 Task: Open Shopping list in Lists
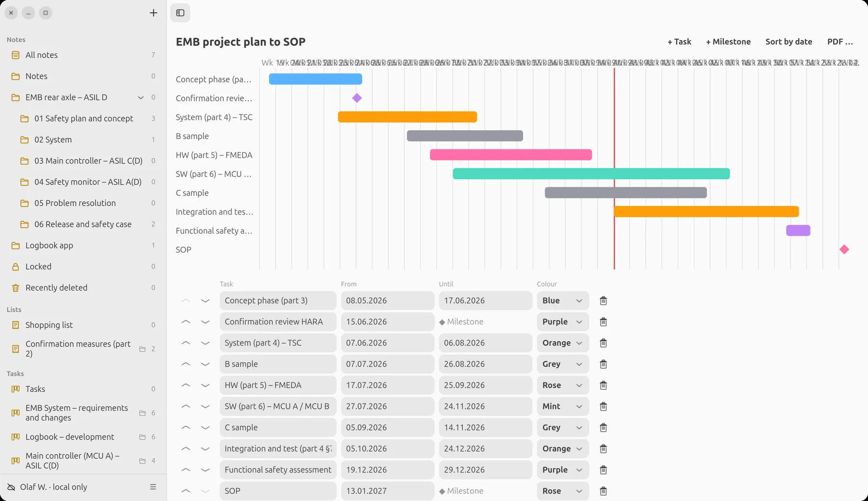tap(83, 325)
